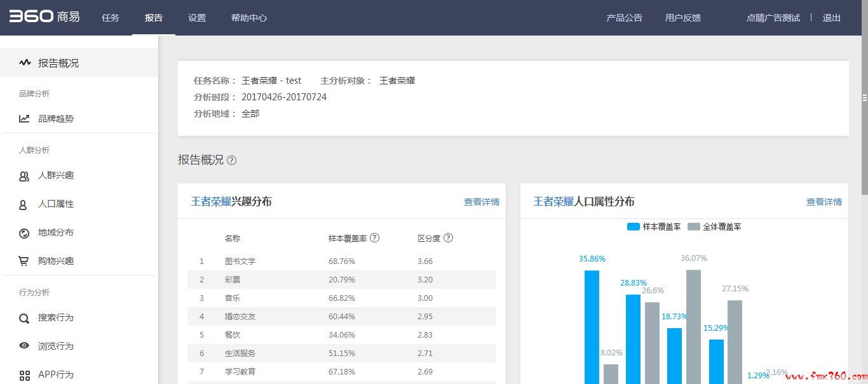
Task: Click the 地域分布 globe icon
Action: (24, 233)
